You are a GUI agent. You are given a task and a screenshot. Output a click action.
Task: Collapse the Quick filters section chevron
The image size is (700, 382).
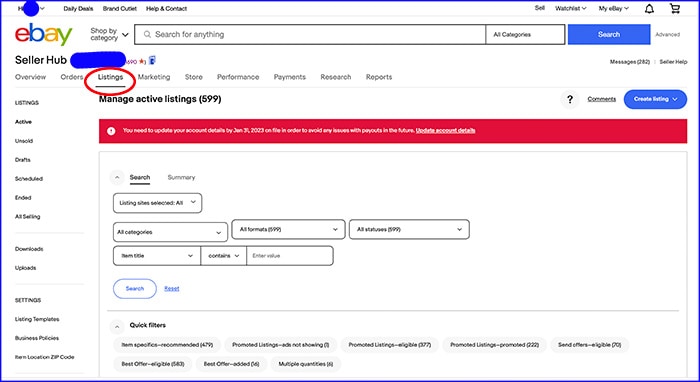(117, 327)
